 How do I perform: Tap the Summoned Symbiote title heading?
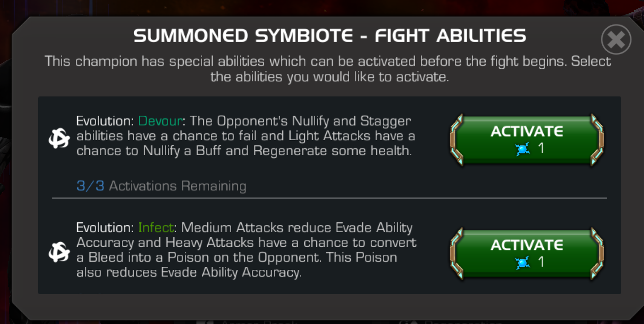[x=330, y=36]
